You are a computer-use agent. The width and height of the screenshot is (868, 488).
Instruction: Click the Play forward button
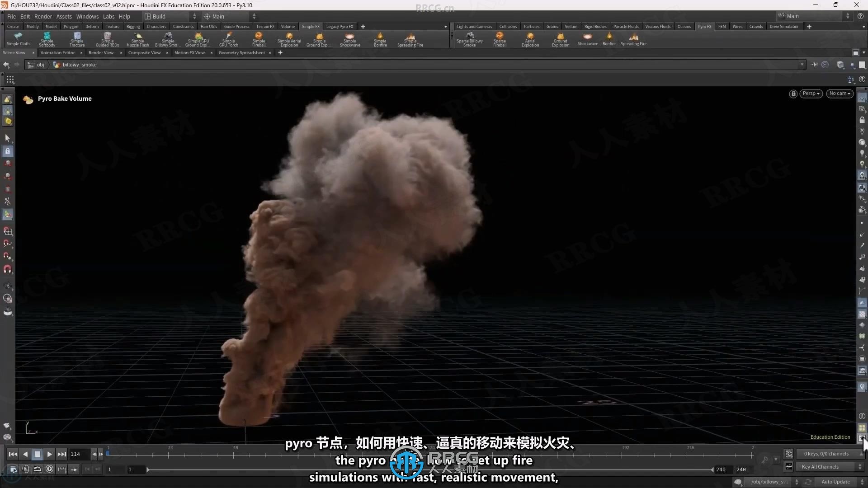coord(49,454)
